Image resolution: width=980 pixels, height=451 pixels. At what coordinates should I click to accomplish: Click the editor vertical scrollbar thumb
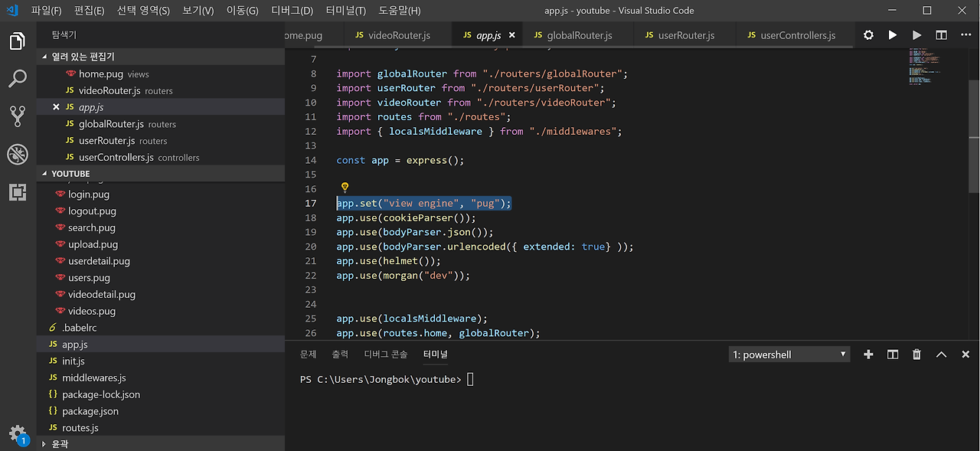(974, 135)
